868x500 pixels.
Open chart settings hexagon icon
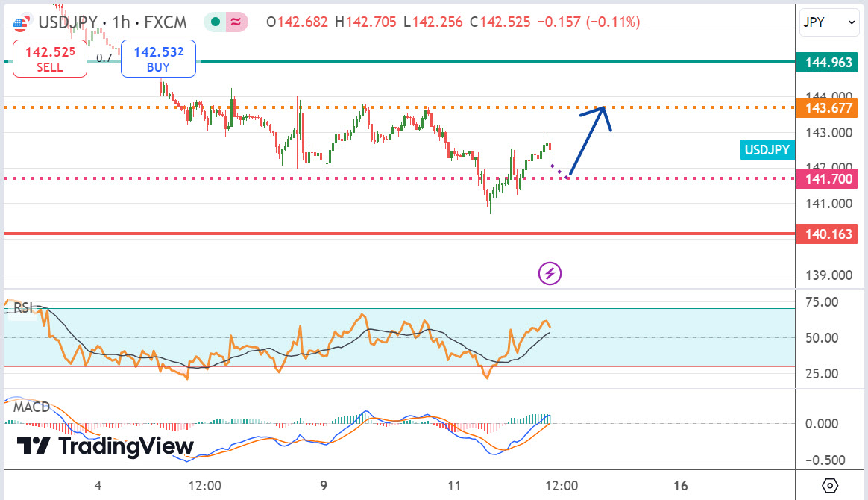[831, 486]
